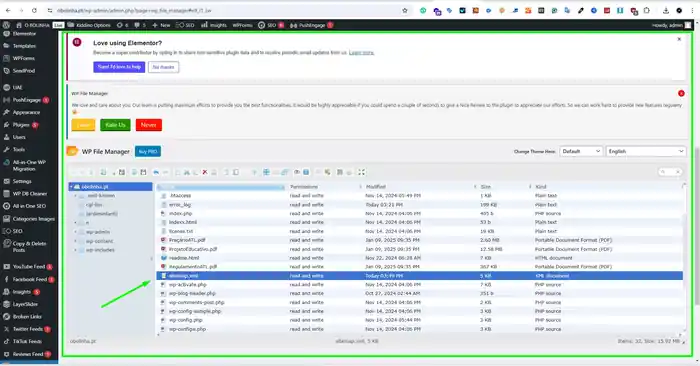Click the Buy PRO button
Viewport: 700px width, 366px height.
point(148,152)
